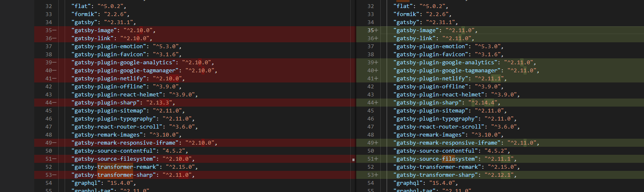This screenshot has height=192, width=644.
Task: Select removed google-tagmanager "^2.10.0" line
Action: (x=145, y=71)
